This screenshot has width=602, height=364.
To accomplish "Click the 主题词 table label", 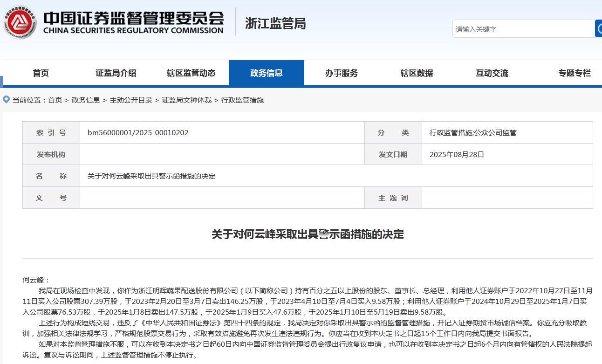I will pyautogui.click(x=393, y=198).
